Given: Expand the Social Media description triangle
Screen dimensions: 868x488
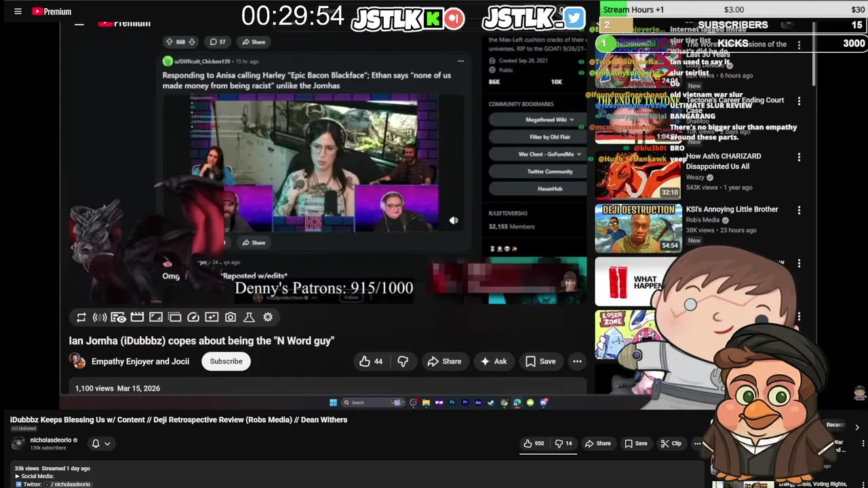Looking at the screenshot, I should (x=18, y=476).
